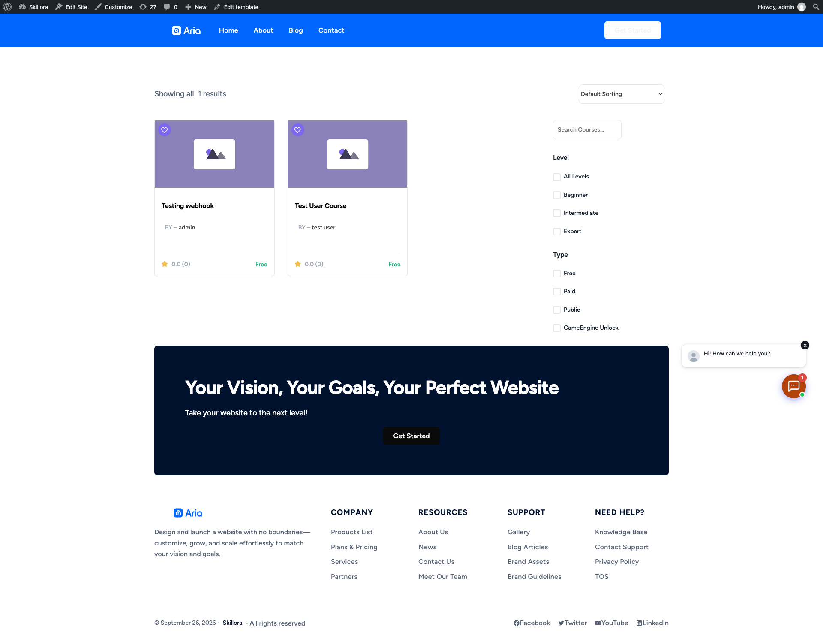This screenshot has height=644, width=823.
Task: Click the Search Courses input field
Action: [x=587, y=129]
